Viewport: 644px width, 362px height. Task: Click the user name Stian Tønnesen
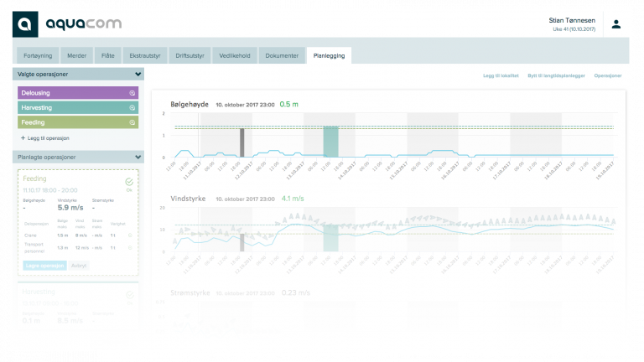point(572,20)
